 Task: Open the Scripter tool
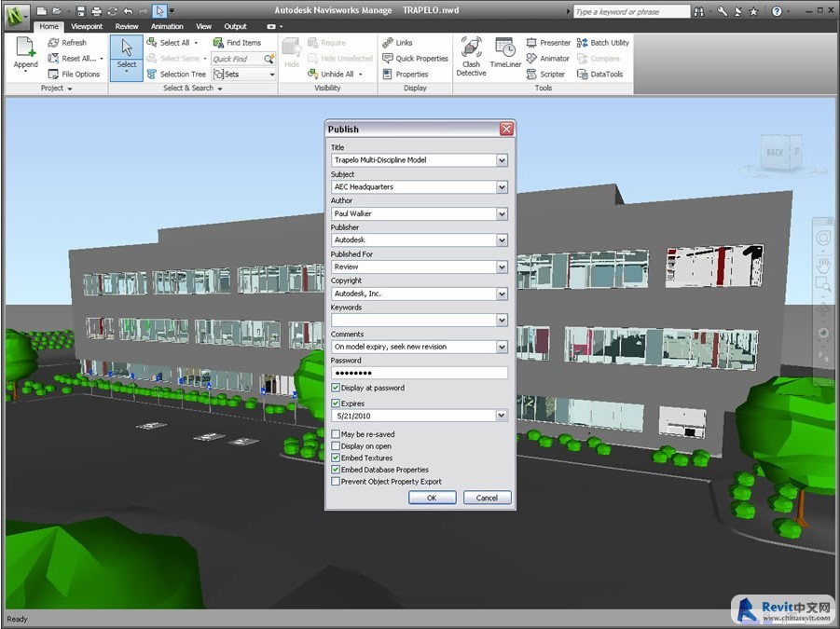point(545,75)
